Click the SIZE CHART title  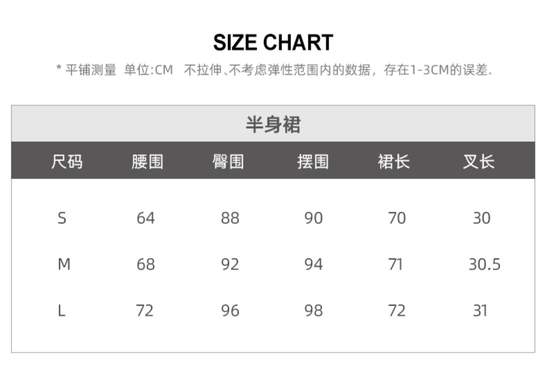click(273, 42)
